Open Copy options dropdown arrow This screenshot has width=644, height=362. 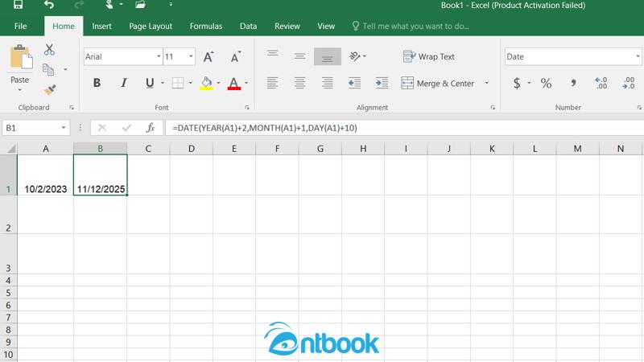[x=65, y=70]
